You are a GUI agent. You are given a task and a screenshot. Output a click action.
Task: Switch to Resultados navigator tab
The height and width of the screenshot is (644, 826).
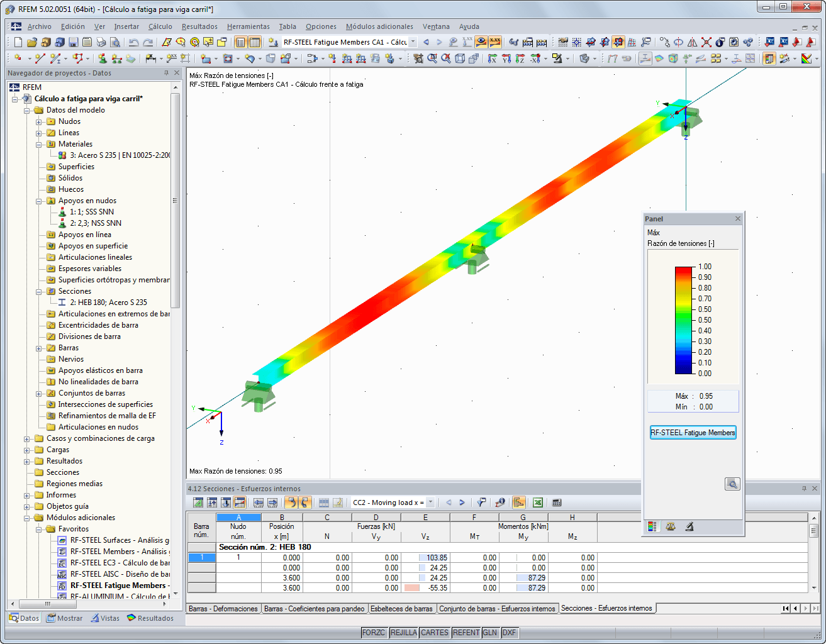point(150,618)
